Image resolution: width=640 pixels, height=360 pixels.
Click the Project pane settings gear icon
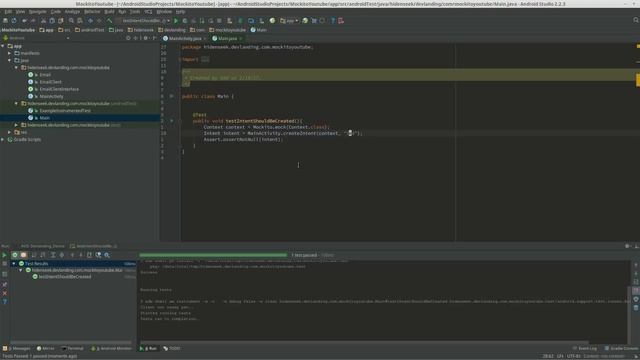click(x=145, y=38)
